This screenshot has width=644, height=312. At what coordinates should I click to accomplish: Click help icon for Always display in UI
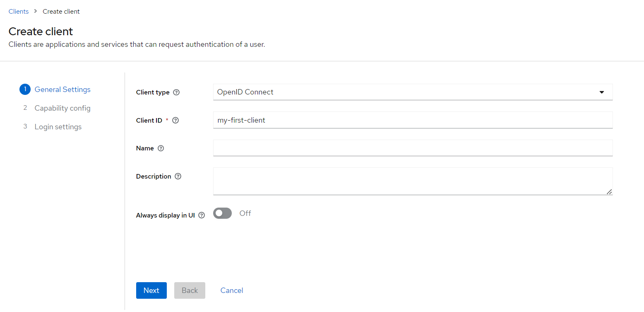tap(202, 215)
